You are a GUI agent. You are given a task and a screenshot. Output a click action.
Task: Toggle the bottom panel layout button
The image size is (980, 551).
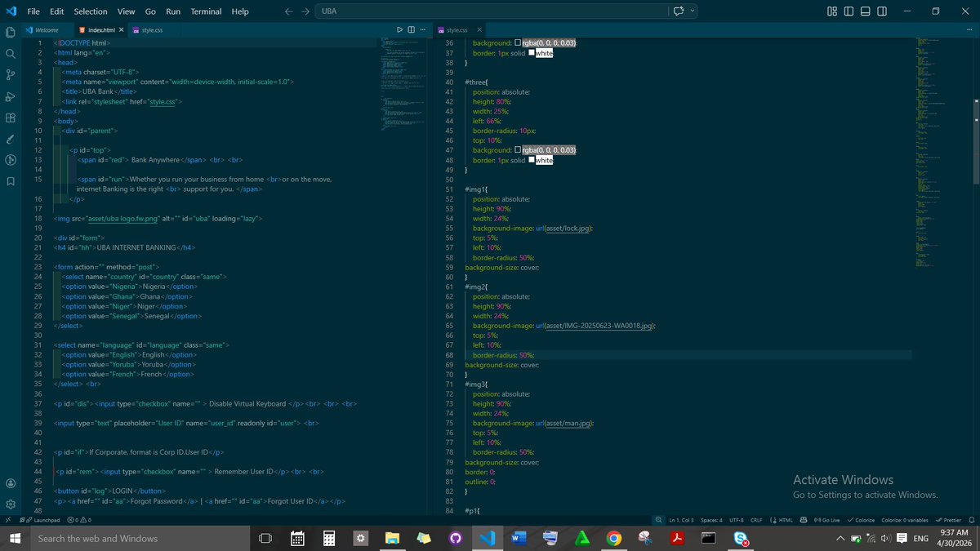click(865, 11)
